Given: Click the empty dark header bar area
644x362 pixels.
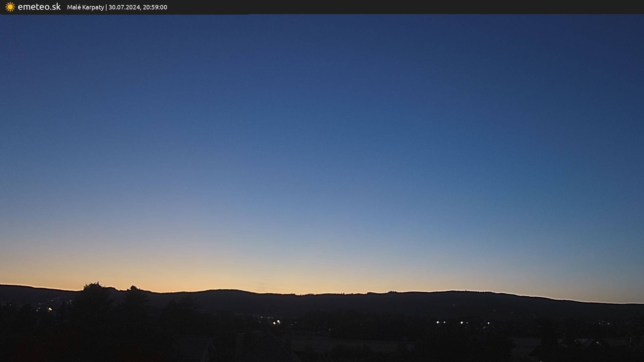Looking at the screenshot, I should pyautogui.click(x=402, y=7).
